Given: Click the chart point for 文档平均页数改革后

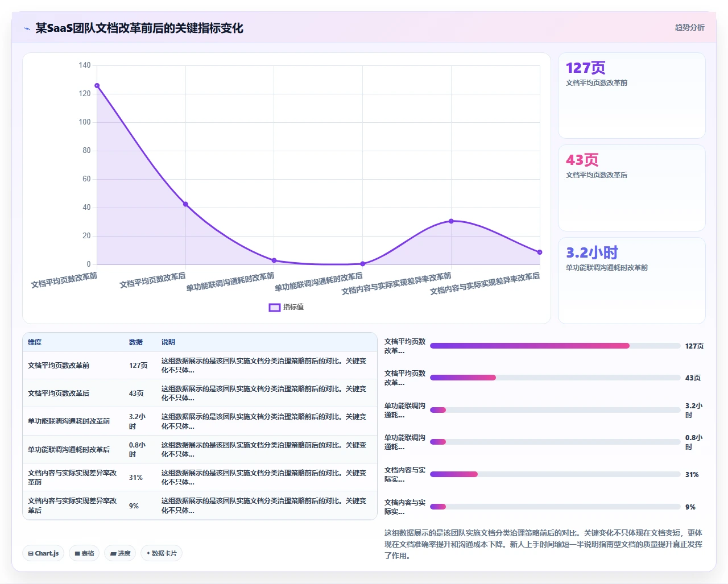Looking at the screenshot, I should point(185,204).
